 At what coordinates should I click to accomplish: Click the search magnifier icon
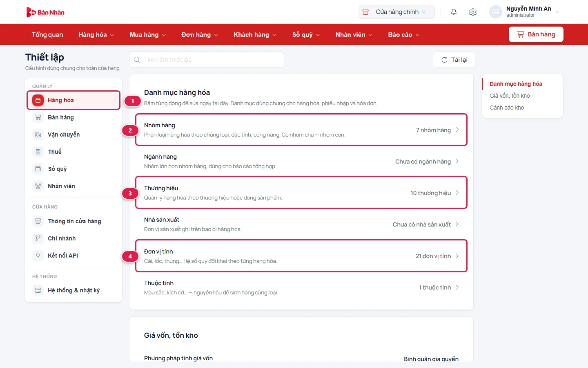137,60
